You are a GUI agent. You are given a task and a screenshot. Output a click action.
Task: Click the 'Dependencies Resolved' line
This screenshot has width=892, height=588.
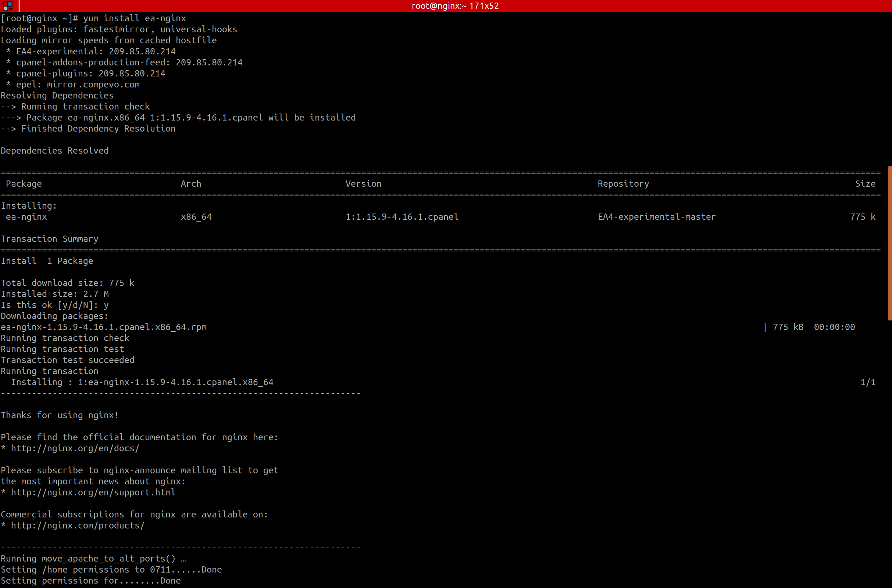click(x=54, y=151)
